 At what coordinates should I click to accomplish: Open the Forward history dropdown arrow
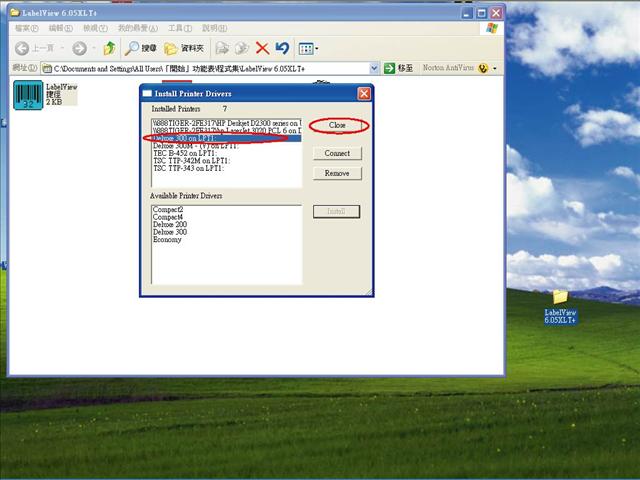pyautogui.click(x=94, y=48)
